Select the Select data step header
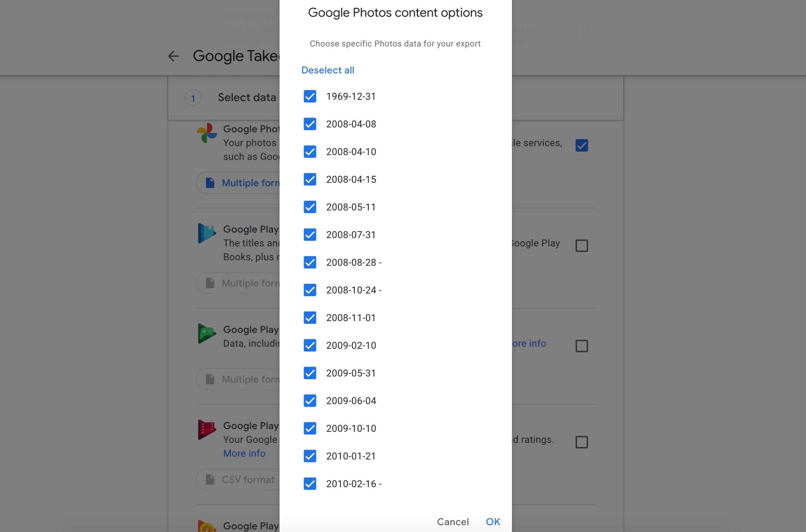The width and height of the screenshot is (806, 532). coord(247,98)
